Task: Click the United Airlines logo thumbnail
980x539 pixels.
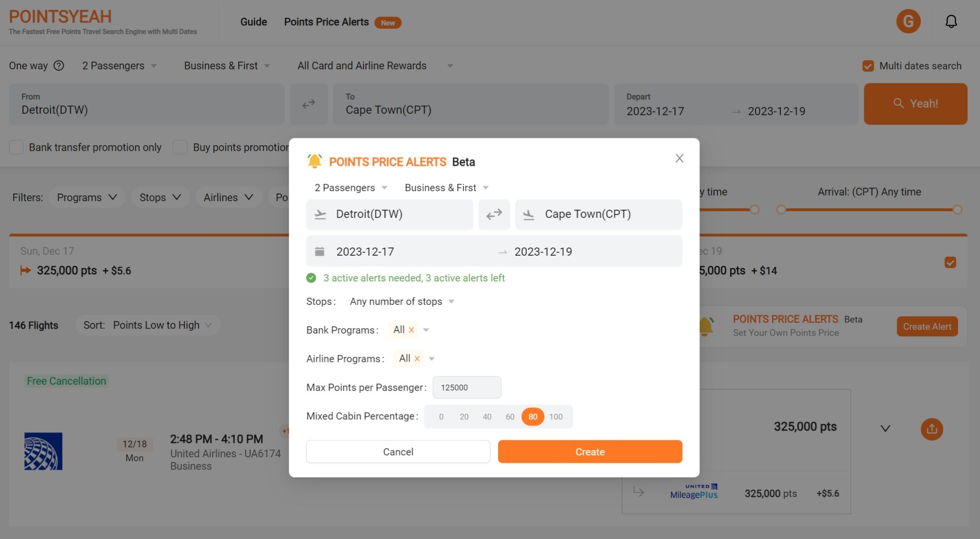Action: (x=43, y=450)
